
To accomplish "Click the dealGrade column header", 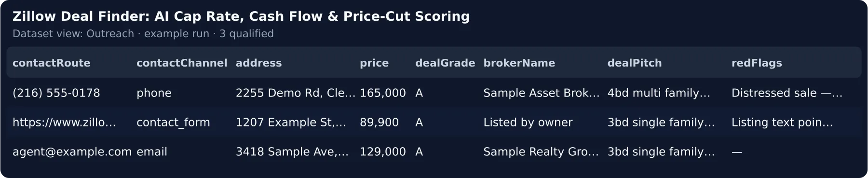I will click(445, 63).
